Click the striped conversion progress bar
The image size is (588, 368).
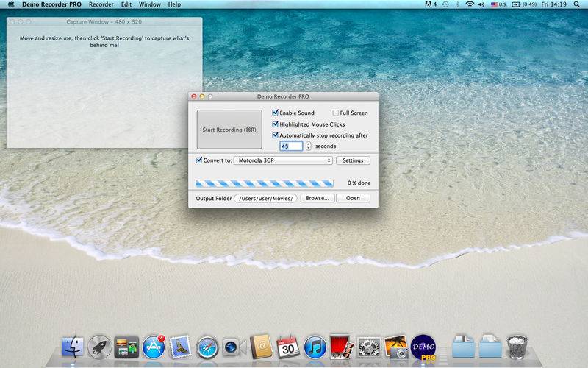pyautogui.click(x=265, y=183)
